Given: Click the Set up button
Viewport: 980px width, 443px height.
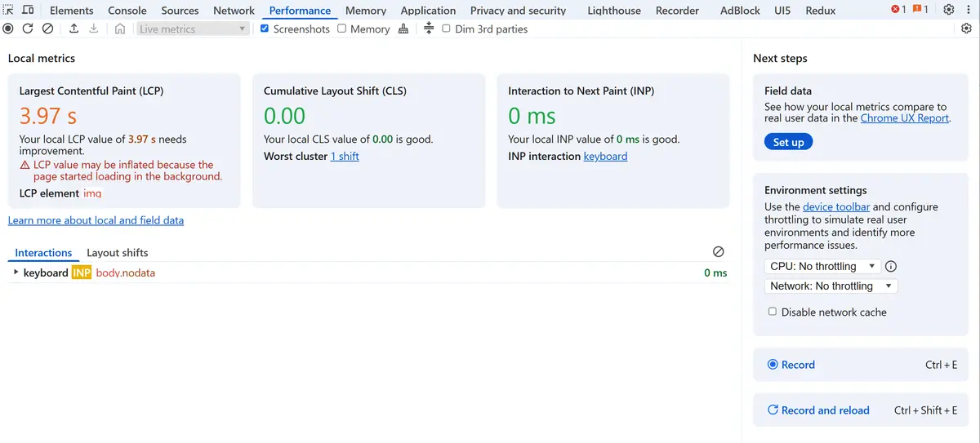Looking at the screenshot, I should coord(788,142).
